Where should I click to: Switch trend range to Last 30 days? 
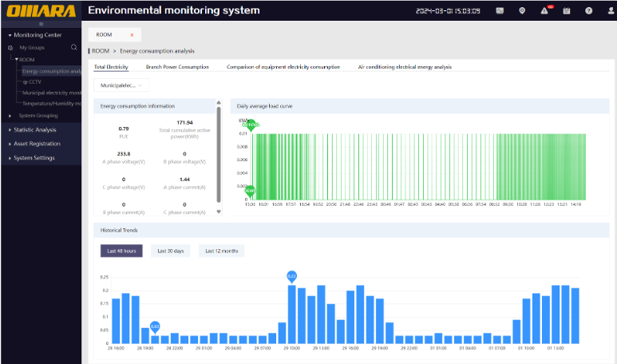[171, 251]
